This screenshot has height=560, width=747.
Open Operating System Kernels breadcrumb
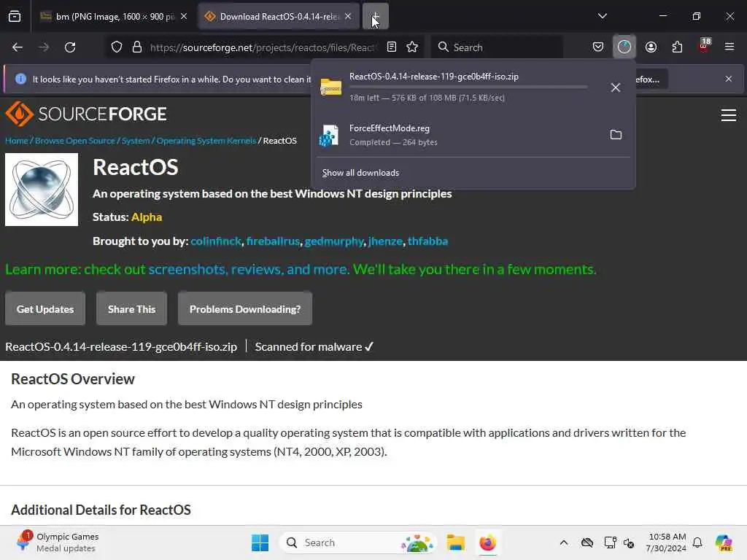(x=206, y=141)
